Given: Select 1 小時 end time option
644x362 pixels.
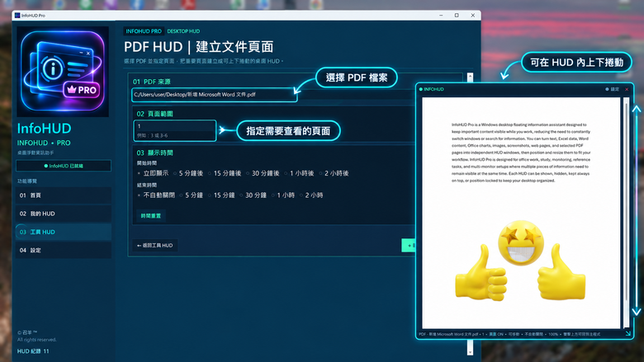Looking at the screenshot, I should [x=283, y=195].
